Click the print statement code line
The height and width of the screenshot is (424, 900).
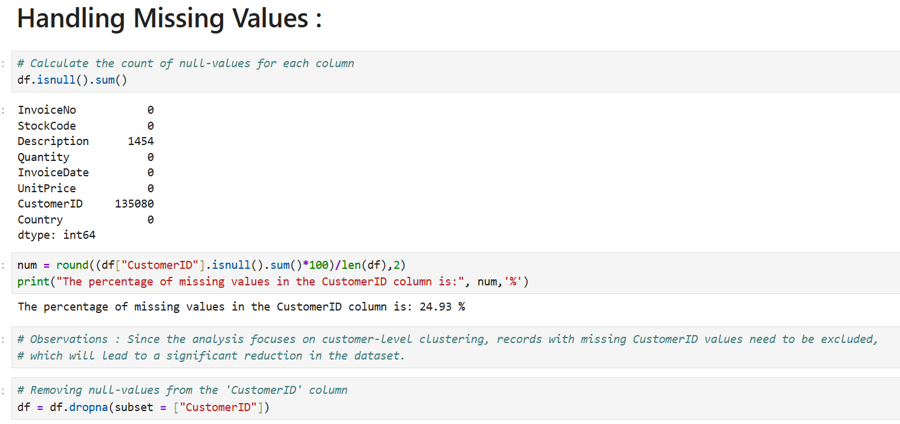click(273, 281)
